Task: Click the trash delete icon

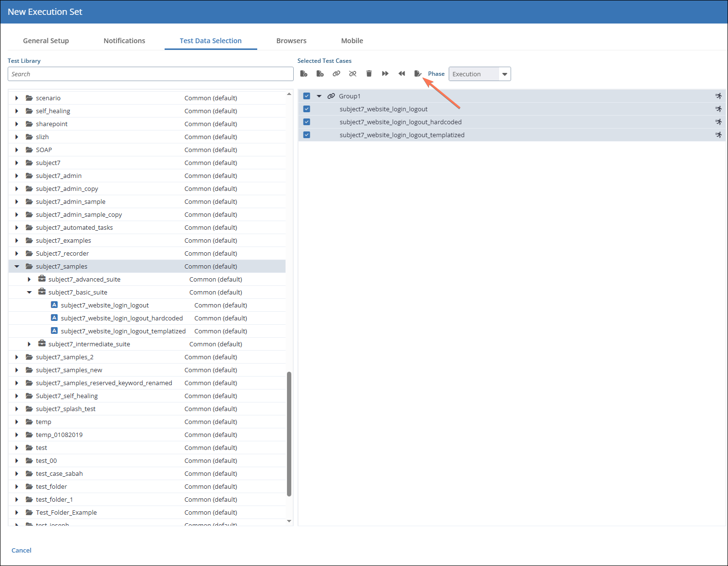Action: point(369,74)
